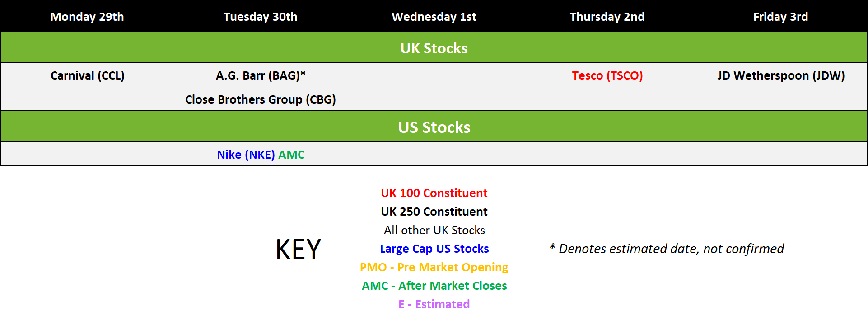Select the PMO - Pre Market Opening legend
The height and width of the screenshot is (330, 868).
(434, 267)
